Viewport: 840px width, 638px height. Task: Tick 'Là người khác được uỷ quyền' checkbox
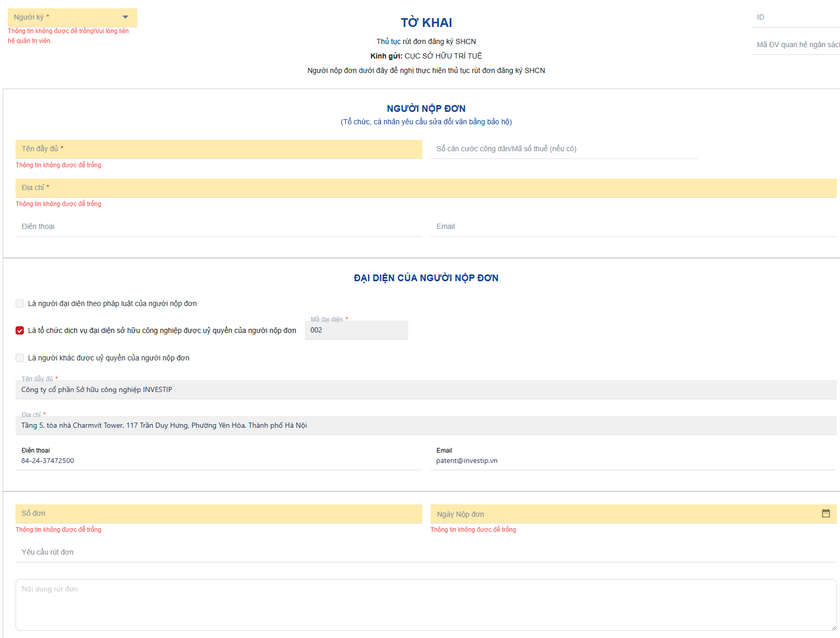(20, 358)
